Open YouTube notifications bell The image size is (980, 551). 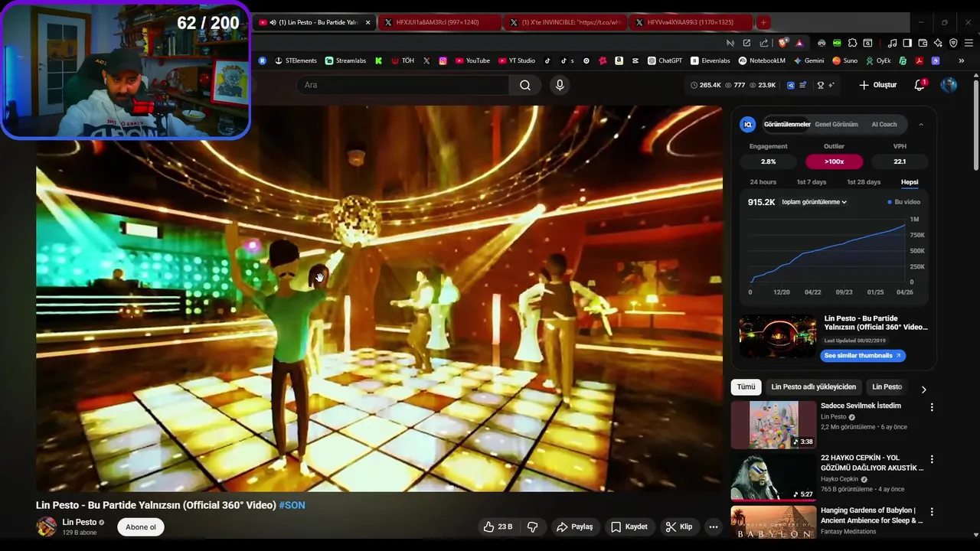pyautogui.click(x=920, y=85)
